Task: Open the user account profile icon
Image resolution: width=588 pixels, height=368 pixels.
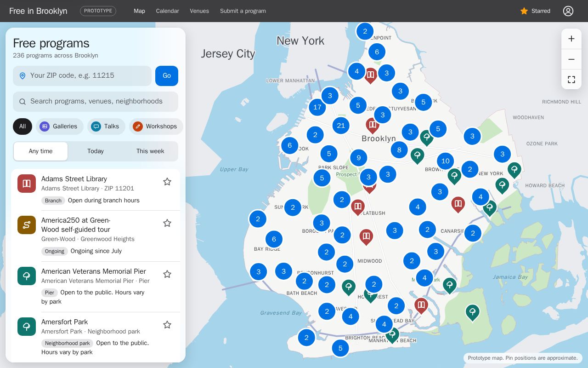Action: click(x=568, y=11)
